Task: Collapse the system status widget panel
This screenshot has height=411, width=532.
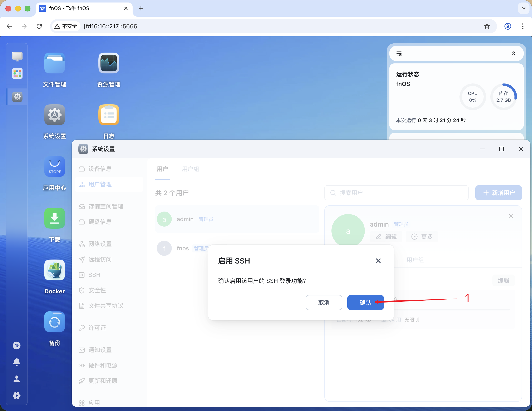Action: pyautogui.click(x=514, y=53)
